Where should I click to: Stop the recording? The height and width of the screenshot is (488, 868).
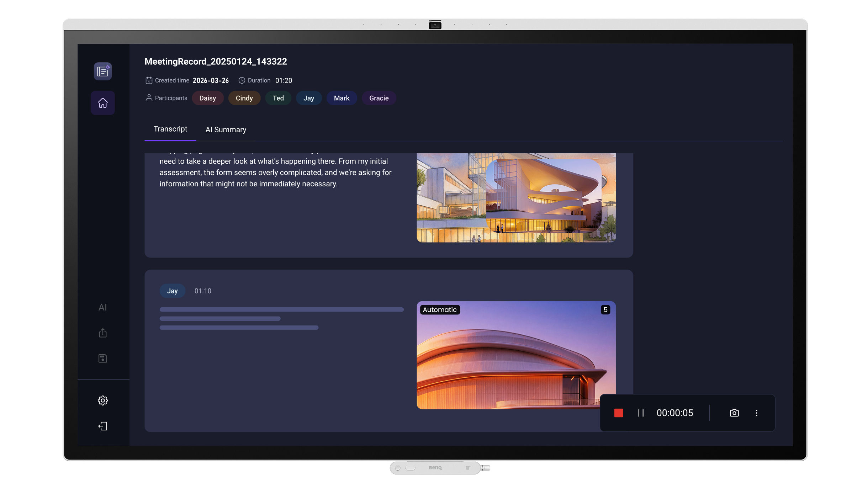coord(619,413)
